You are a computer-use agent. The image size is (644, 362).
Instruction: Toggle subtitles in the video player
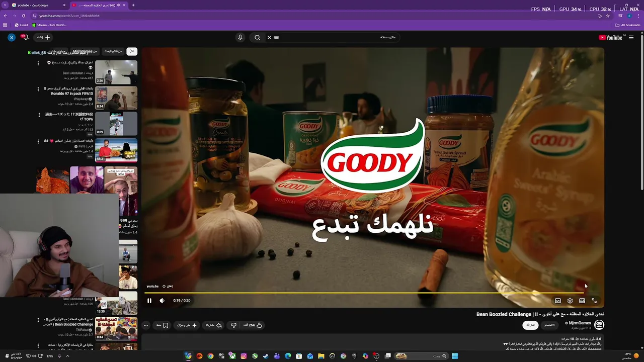coord(558,301)
